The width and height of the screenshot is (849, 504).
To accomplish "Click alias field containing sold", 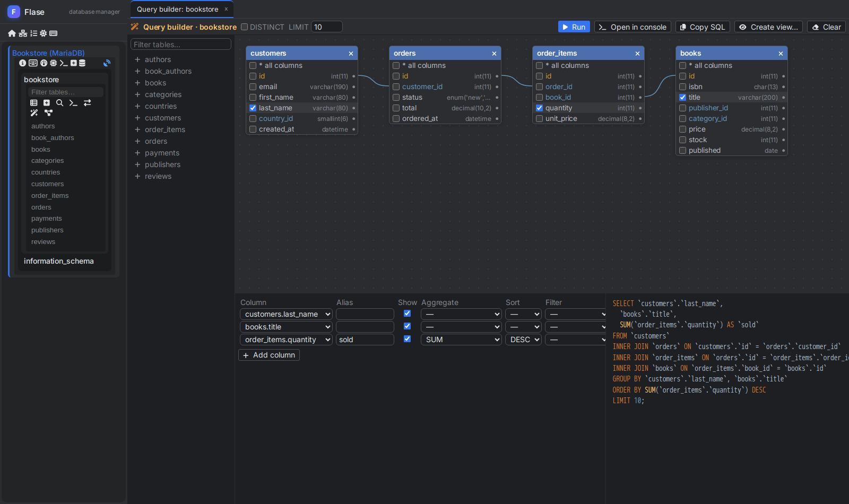I will click(365, 340).
